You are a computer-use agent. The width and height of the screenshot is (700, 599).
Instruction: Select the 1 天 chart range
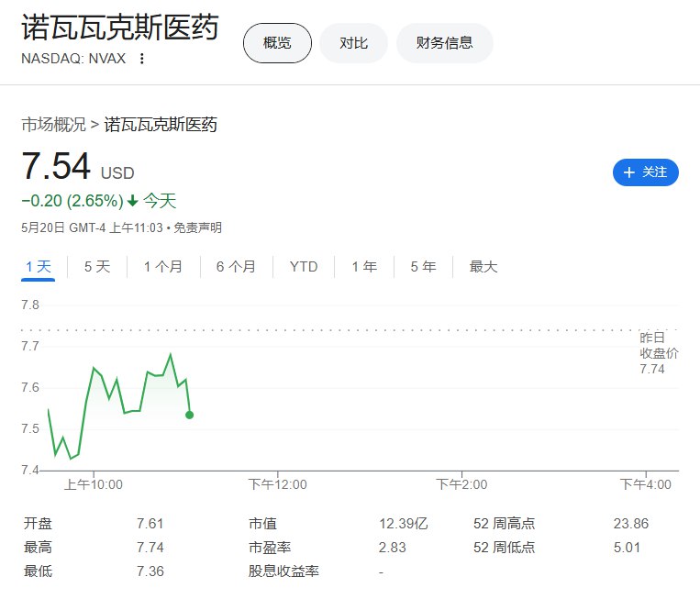[38, 267]
